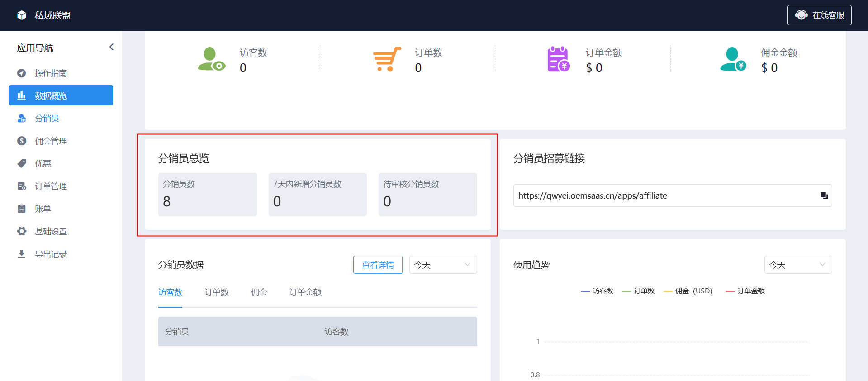
Task: Click the 待审核分销员数 card
Action: click(x=427, y=195)
